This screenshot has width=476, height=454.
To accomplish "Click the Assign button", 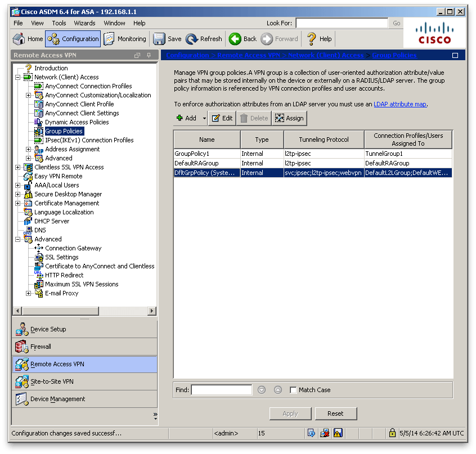I will click(289, 118).
